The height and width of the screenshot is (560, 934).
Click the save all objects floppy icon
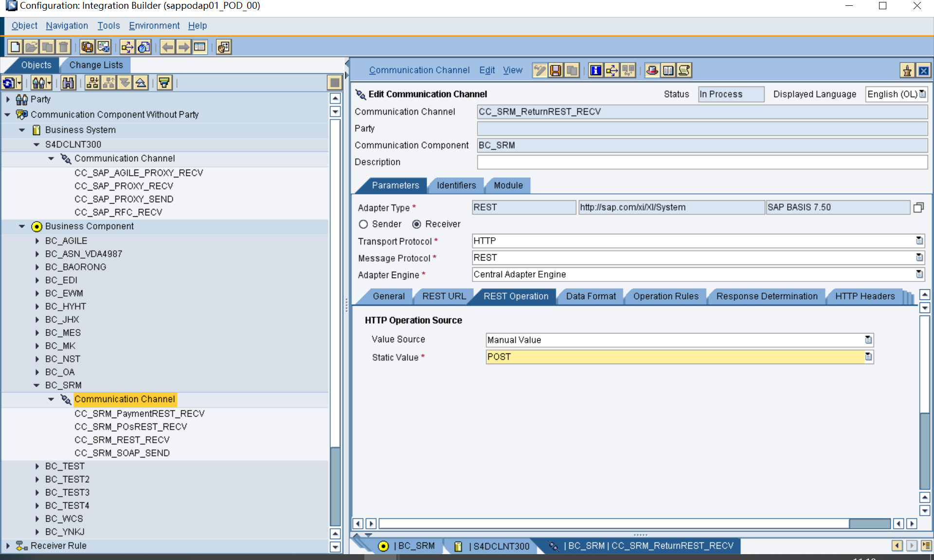(87, 47)
